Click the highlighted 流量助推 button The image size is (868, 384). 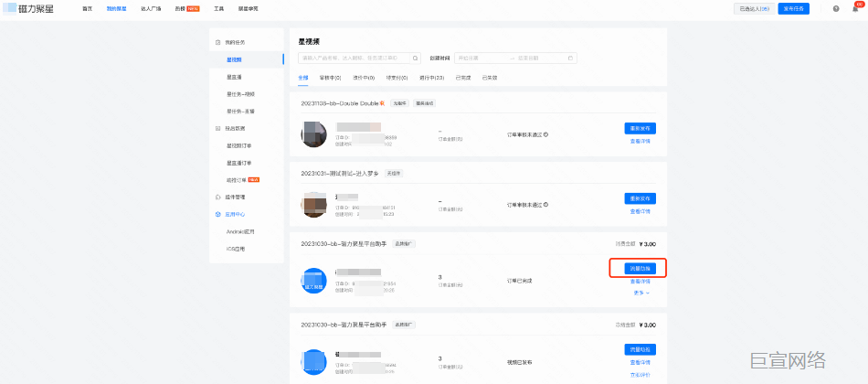[640, 269]
